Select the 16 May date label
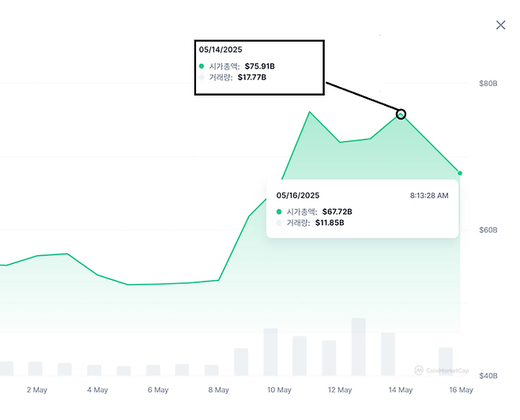Image resolution: width=520 pixels, height=420 pixels. [x=461, y=390]
